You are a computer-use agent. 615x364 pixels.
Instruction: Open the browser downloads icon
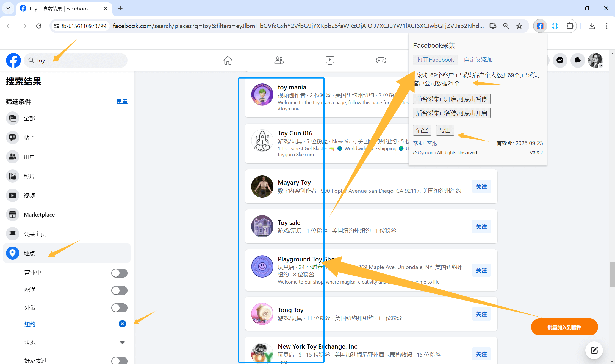click(592, 26)
